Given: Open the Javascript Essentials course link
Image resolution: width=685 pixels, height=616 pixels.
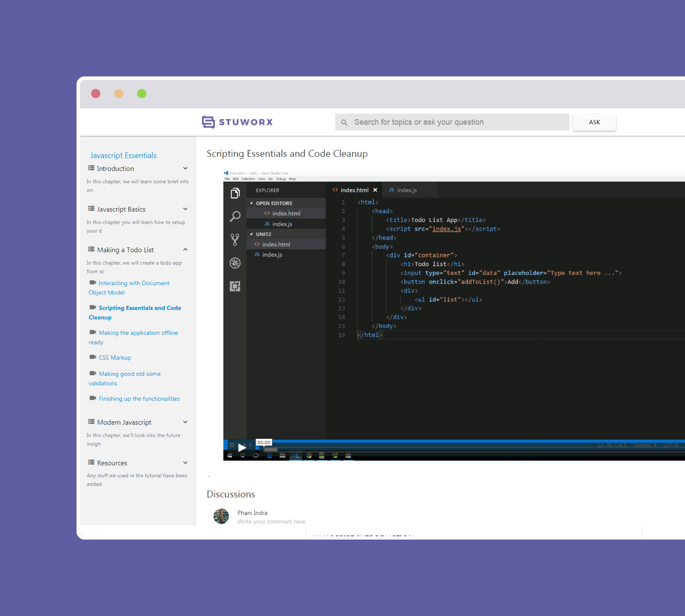Looking at the screenshot, I should (x=123, y=155).
